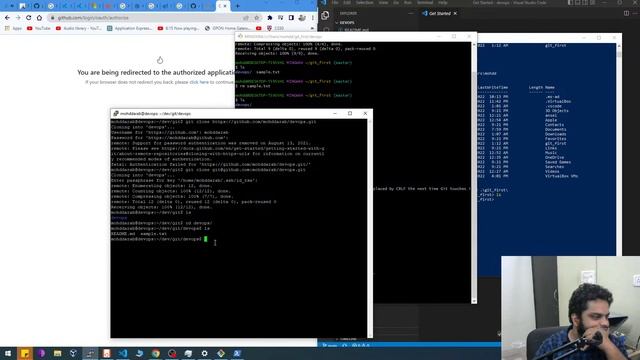Open the Chrome profile avatar
The image size is (640, 360).
[302, 18]
